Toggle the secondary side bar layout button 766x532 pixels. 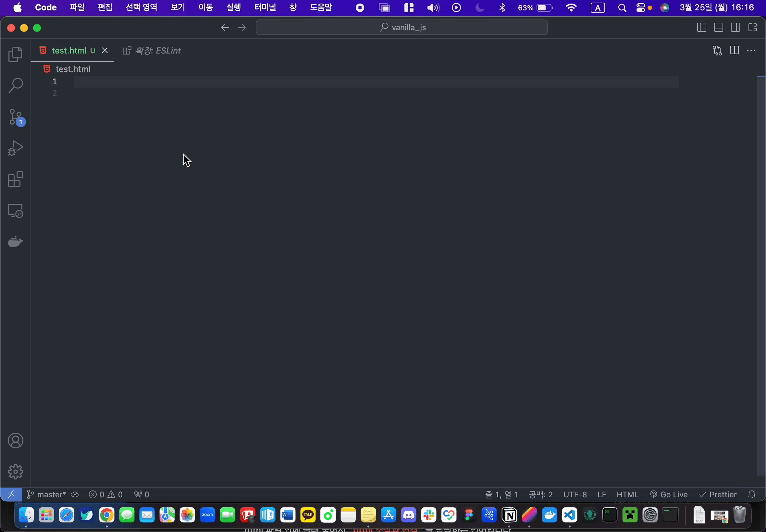735,27
